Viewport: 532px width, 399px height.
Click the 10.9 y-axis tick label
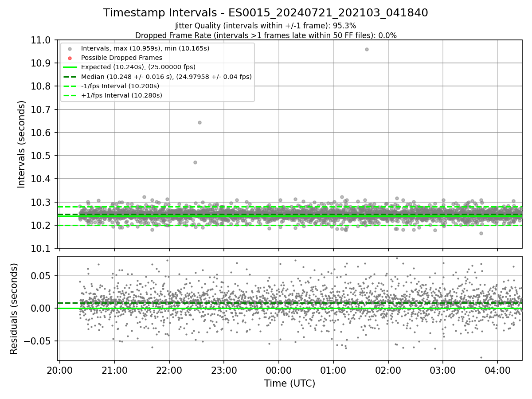click(x=41, y=63)
